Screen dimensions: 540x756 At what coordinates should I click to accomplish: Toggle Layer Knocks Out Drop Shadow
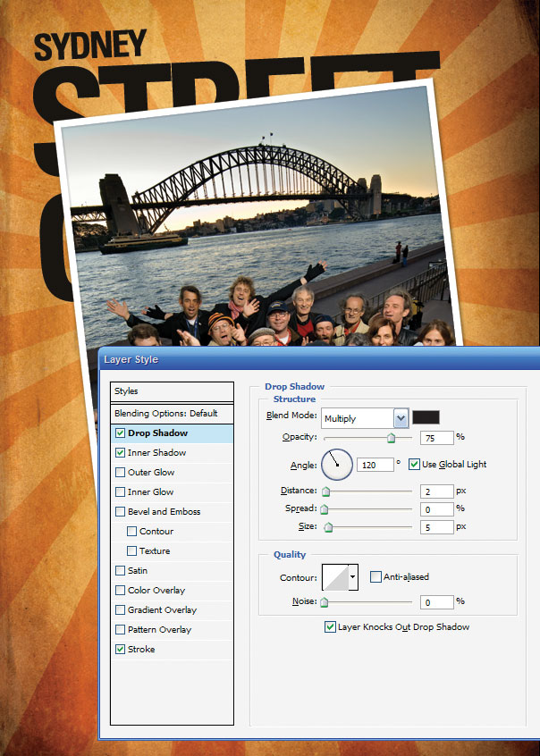(330, 627)
